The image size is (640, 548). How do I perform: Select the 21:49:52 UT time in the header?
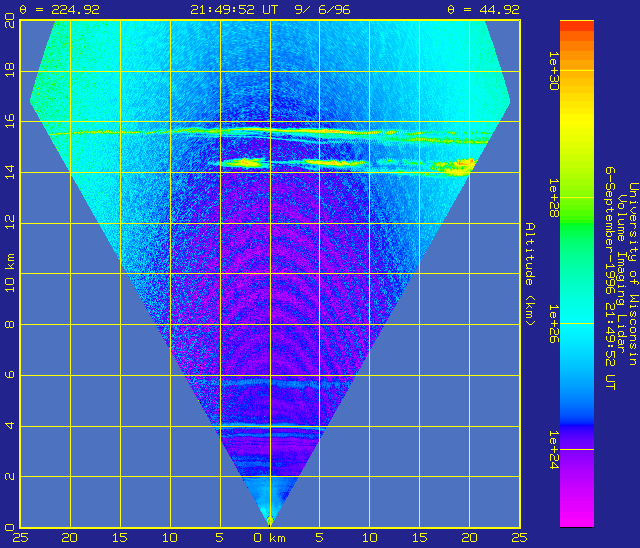[x=234, y=10]
